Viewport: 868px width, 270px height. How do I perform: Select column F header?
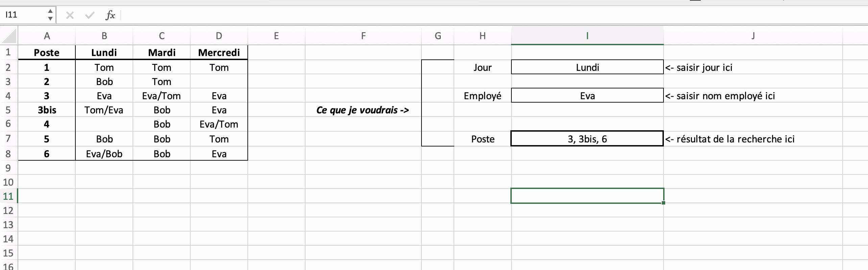click(363, 36)
